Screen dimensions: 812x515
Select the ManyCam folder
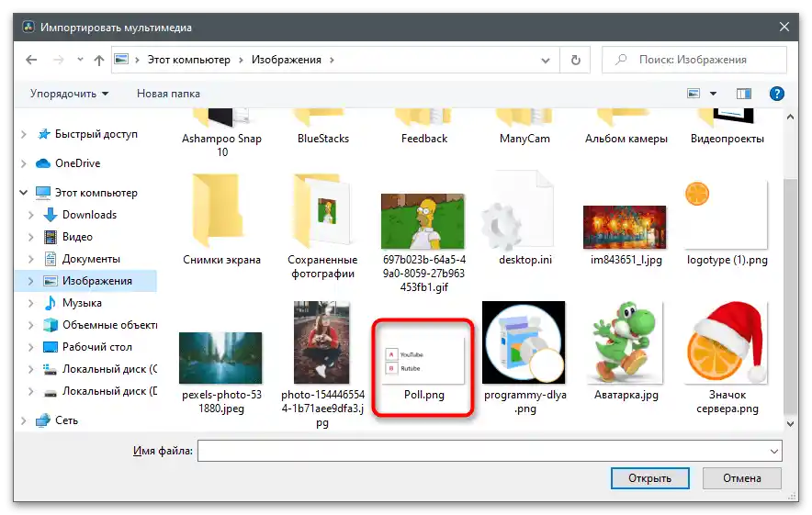click(x=524, y=128)
